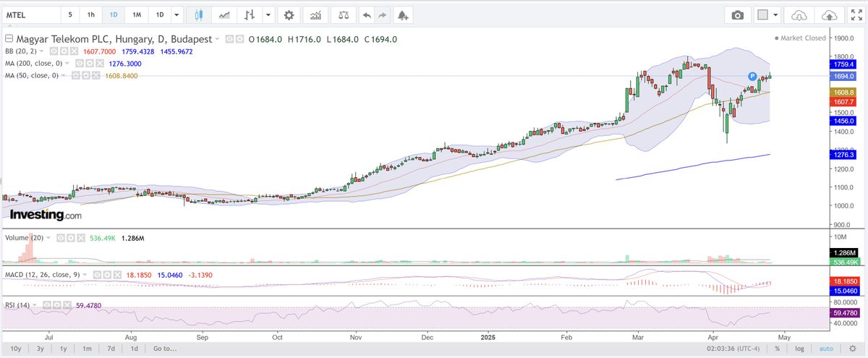The height and width of the screenshot is (358, 868).
Task: Create an alert with the bell icon
Action: (403, 14)
